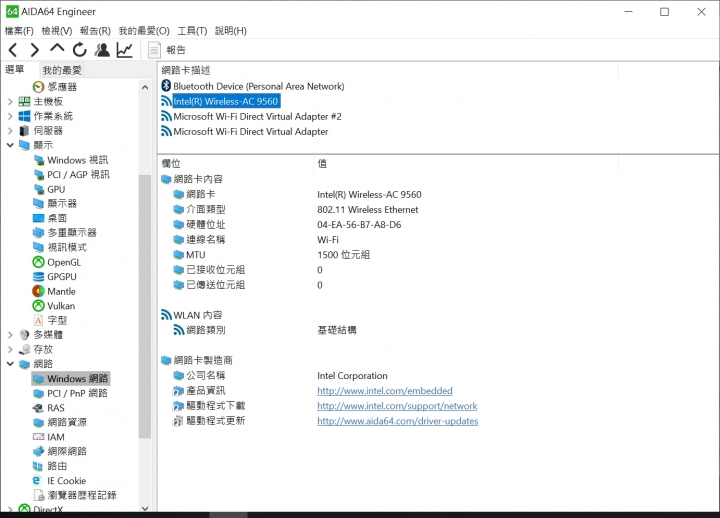Select 視訊模式 in the tree
This screenshot has height=518, width=720.
tap(67, 247)
